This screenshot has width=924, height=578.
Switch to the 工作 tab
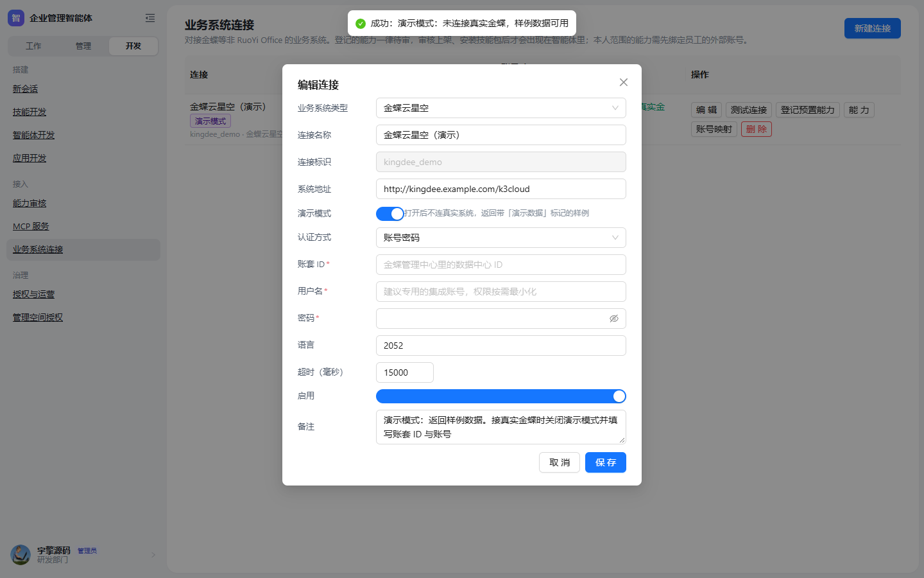point(33,46)
